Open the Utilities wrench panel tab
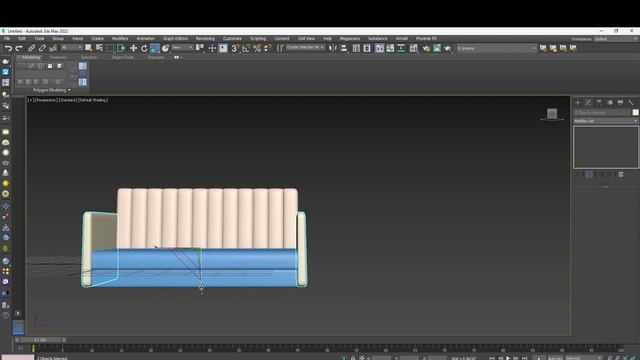This screenshot has width=640, height=360. click(631, 102)
